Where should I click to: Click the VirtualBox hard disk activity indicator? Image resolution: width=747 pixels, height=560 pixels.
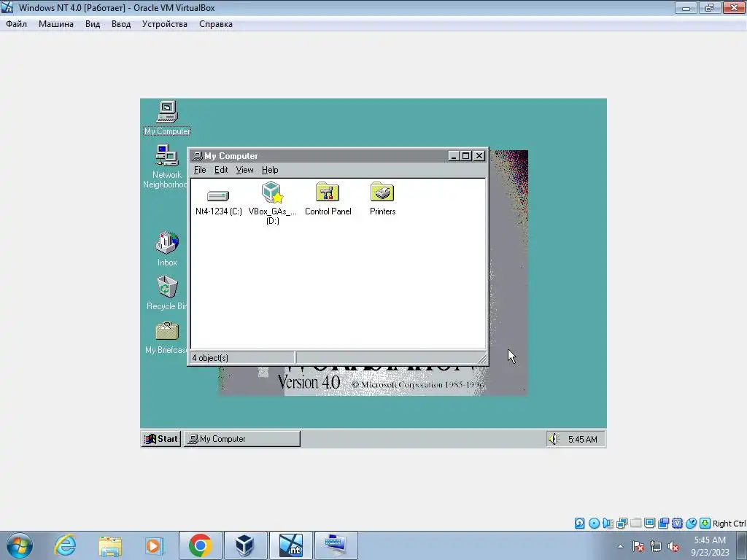pos(579,524)
